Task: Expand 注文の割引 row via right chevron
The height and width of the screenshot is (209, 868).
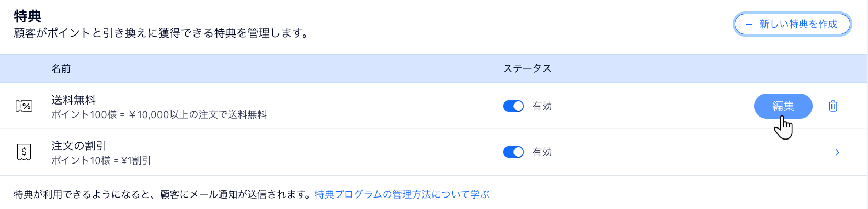Action: click(837, 153)
